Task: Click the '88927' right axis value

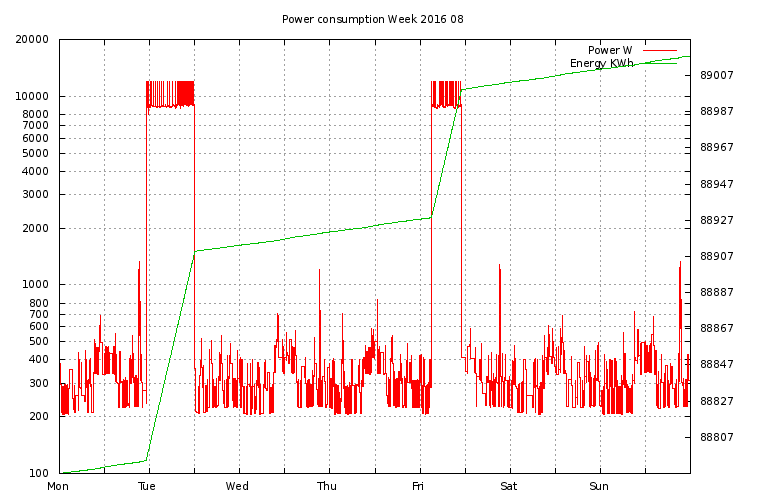Action: (x=717, y=220)
